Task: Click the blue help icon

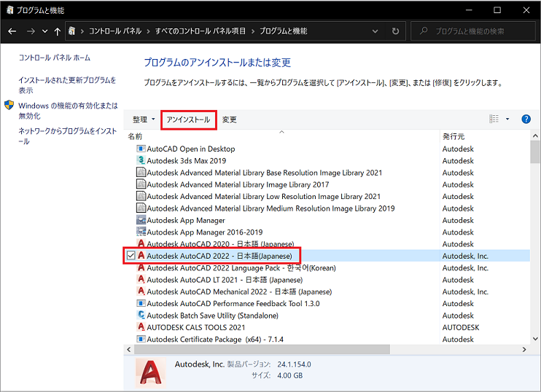Action: 526,119
